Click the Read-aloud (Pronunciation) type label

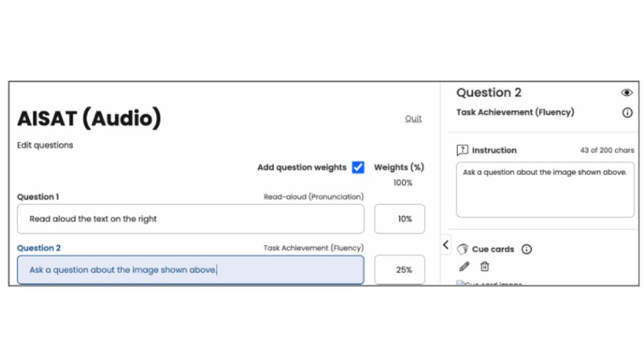click(x=313, y=197)
